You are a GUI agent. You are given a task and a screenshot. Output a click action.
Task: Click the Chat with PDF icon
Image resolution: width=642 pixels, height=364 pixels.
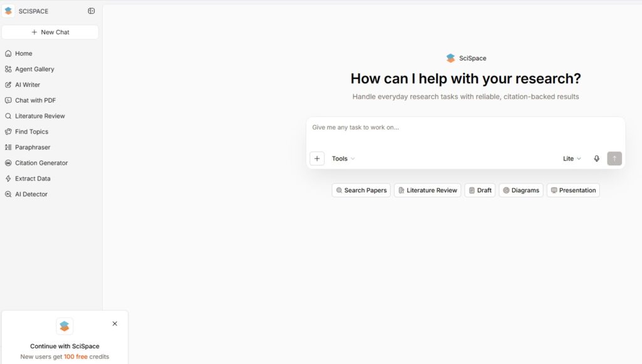pyautogui.click(x=8, y=100)
